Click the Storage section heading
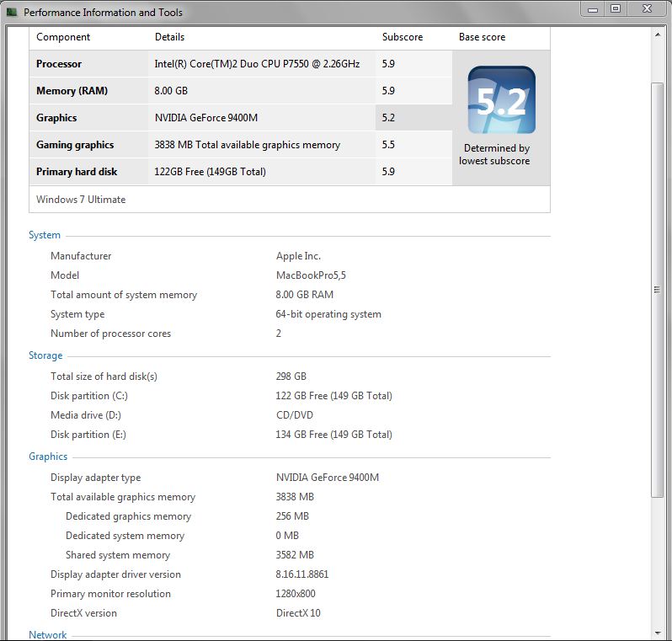The image size is (672, 641). tap(45, 355)
